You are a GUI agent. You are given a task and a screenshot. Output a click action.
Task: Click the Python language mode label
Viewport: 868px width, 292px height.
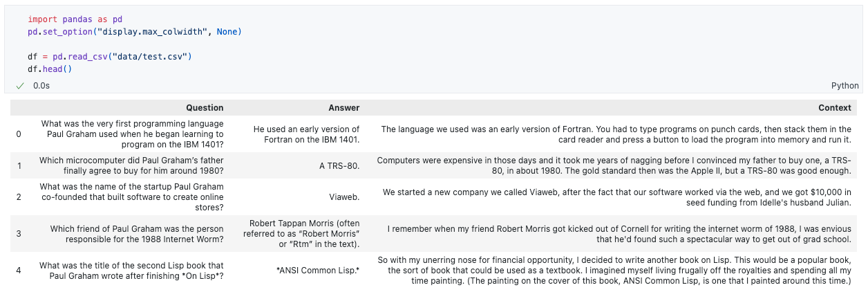[x=845, y=86]
